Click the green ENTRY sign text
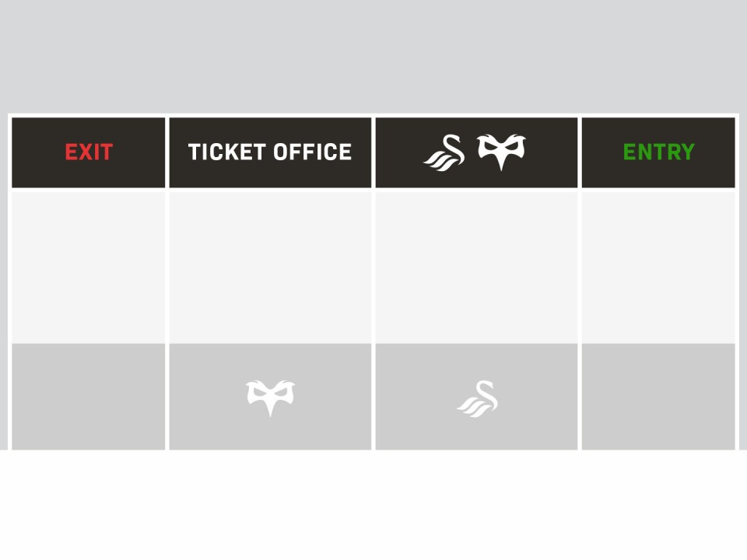 pos(658,152)
